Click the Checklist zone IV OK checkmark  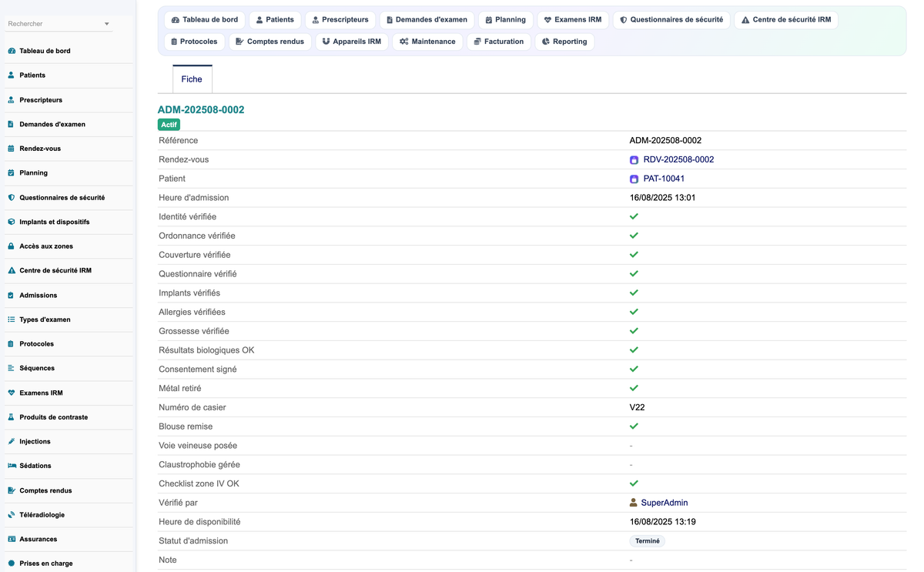634,483
